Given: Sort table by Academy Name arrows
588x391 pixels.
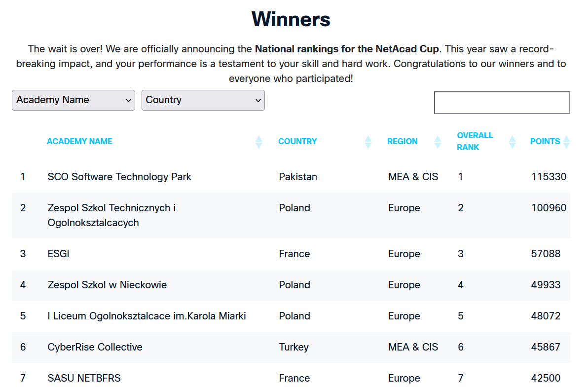Looking at the screenshot, I should point(258,142).
